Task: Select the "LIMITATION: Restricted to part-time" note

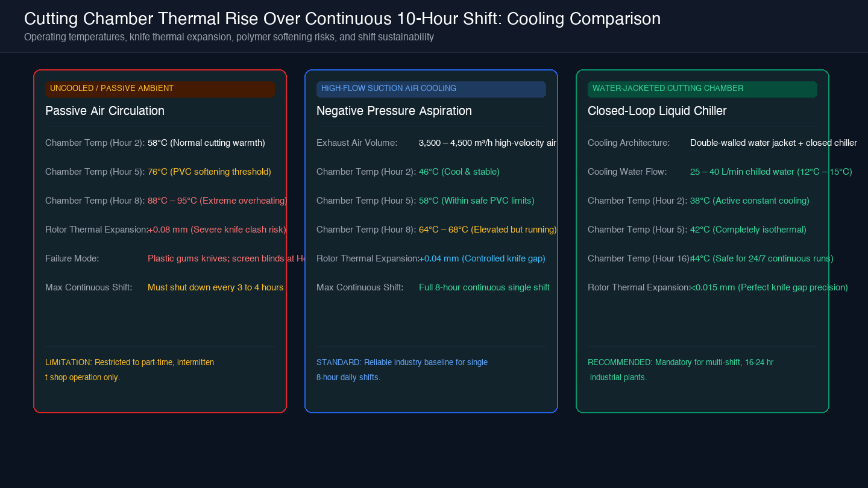Action: (x=130, y=370)
